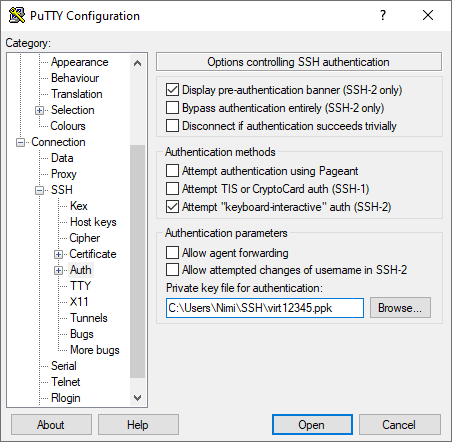Click the question mark help icon
This screenshot has width=452, height=442.
[383, 15]
